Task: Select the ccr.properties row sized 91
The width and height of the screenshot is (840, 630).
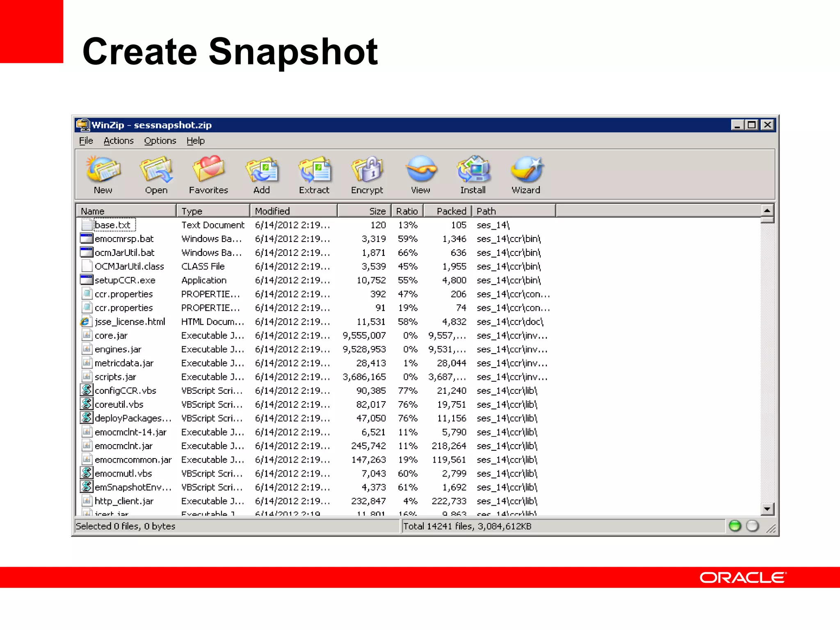Action: (316, 308)
